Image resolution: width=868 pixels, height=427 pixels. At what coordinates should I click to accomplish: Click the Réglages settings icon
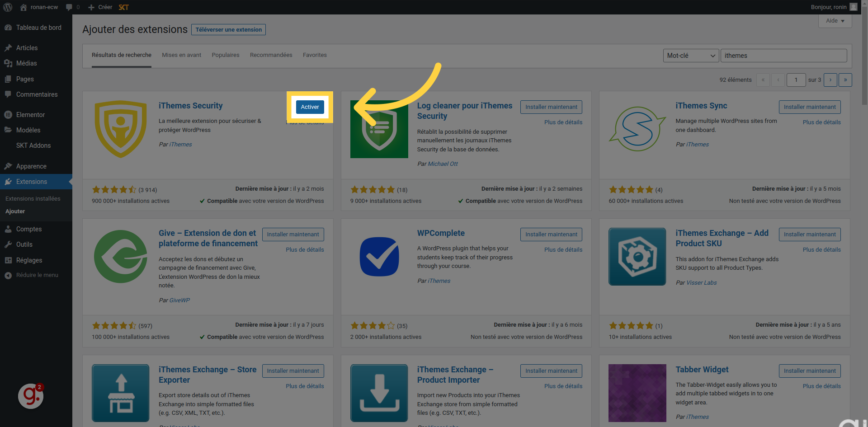coord(8,260)
